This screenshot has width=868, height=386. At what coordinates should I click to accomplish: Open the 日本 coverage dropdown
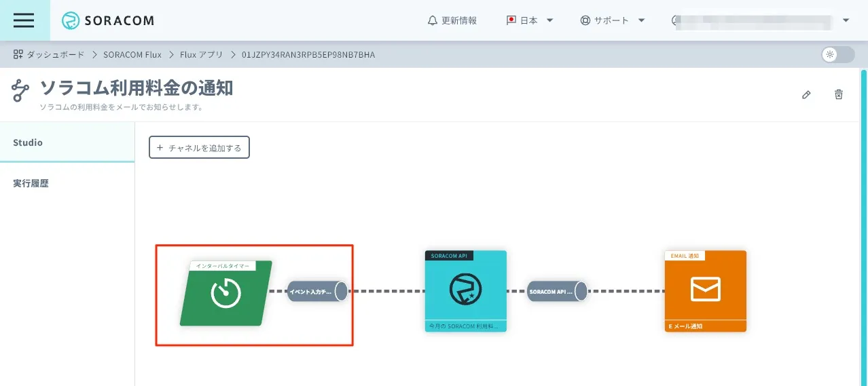click(x=530, y=20)
